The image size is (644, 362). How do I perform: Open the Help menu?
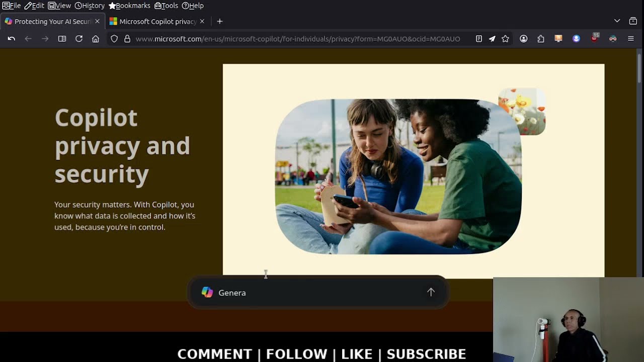click(192, 6)
